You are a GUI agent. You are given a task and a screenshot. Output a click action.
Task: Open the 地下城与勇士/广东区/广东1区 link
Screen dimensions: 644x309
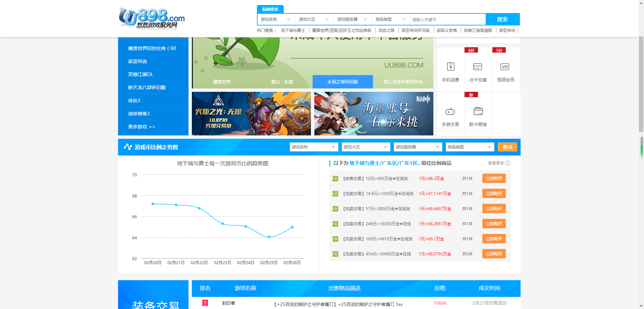point(385,163)
